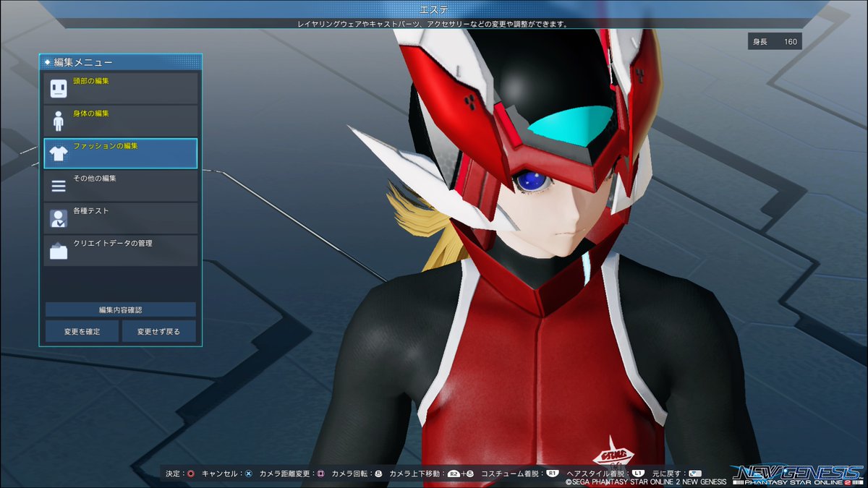Click the 身長 160 height display
The width and height of the screenshot is (868, 488).
click(775, 42)
